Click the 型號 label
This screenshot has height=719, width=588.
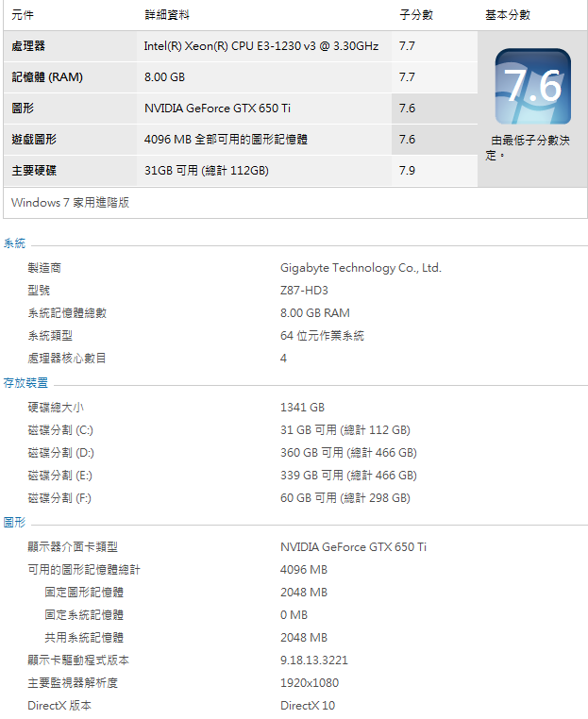point(39,291)
